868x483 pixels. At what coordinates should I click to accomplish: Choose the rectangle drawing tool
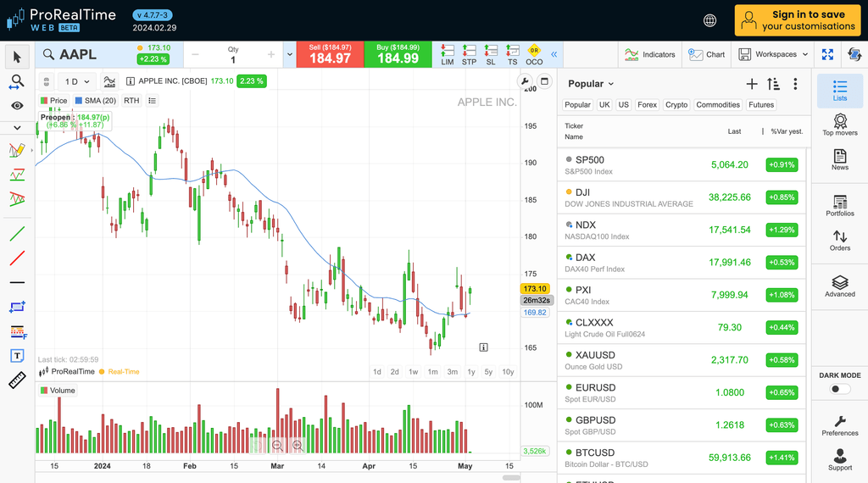[x=17, y=307]
